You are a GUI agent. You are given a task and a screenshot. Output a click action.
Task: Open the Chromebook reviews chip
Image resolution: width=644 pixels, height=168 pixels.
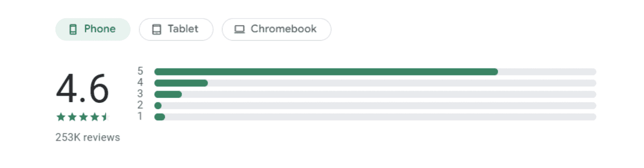(x=277, y=29)
